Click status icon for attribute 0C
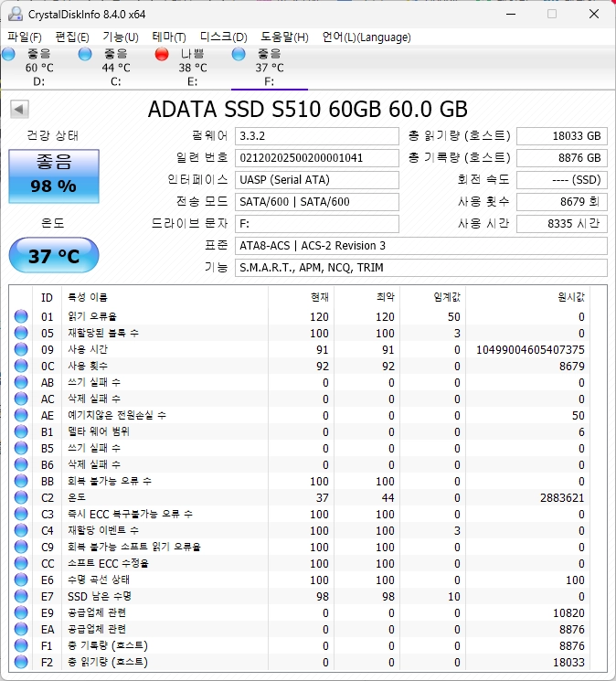The image size is (616, 681). coord(21,366)
